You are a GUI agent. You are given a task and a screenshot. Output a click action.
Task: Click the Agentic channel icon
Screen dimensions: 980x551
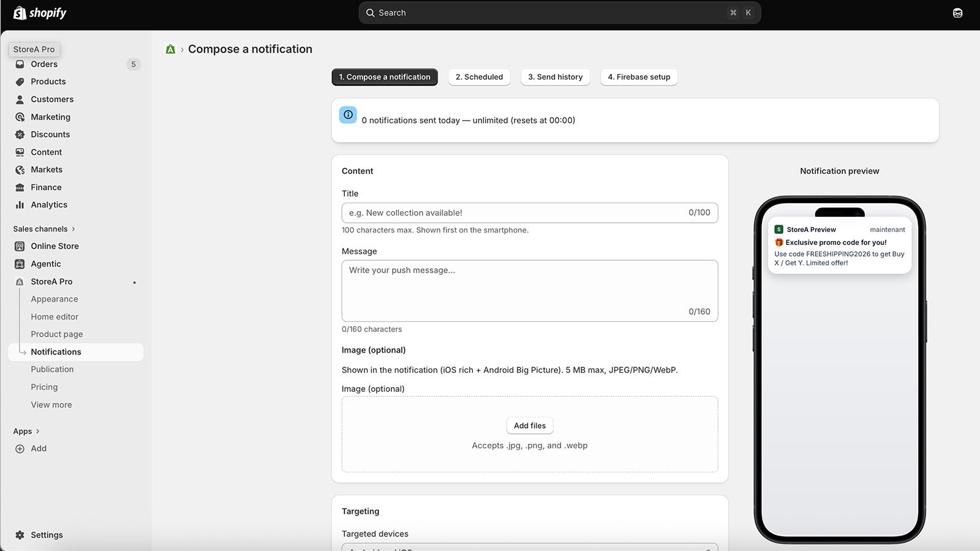(20, 264)
